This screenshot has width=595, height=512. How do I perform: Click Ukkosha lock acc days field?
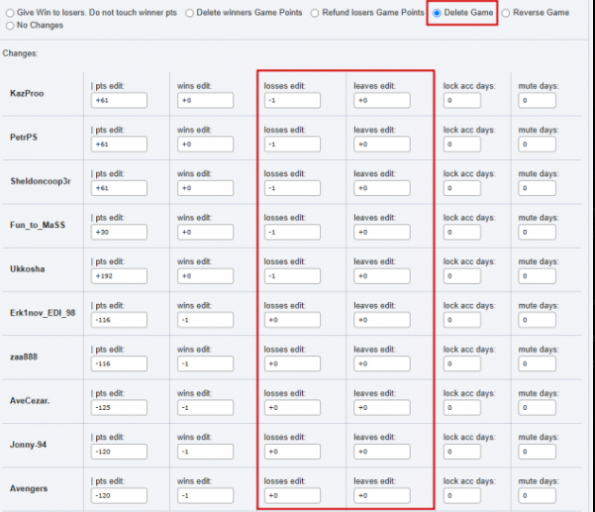click(462, 276)
